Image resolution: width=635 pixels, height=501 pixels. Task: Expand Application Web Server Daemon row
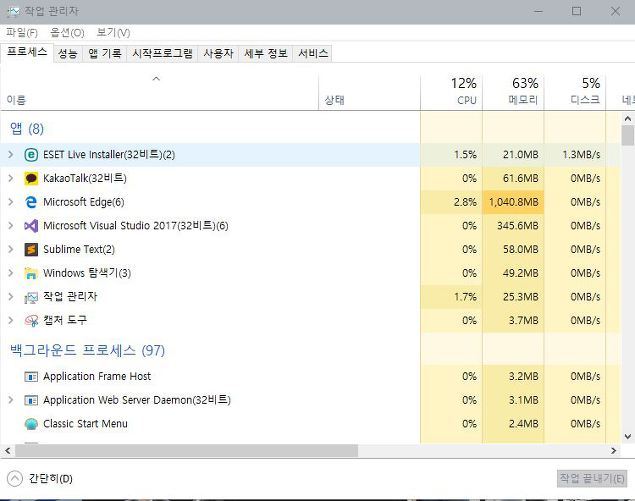tap(11, 401)
